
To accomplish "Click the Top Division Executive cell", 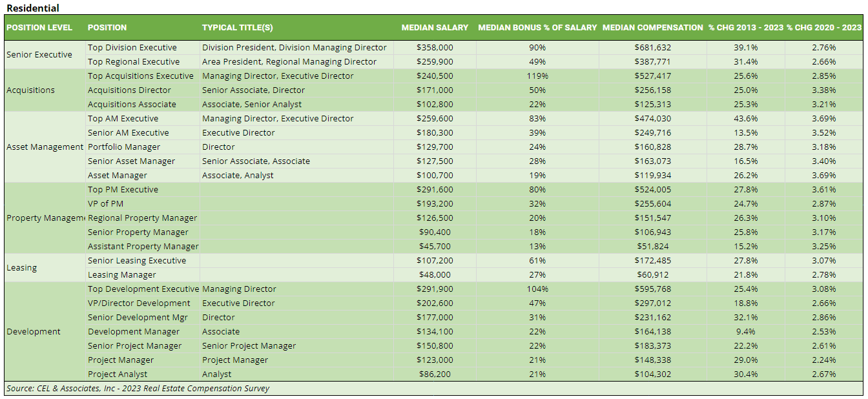I will pyautogui.click(x=132, y=48).
